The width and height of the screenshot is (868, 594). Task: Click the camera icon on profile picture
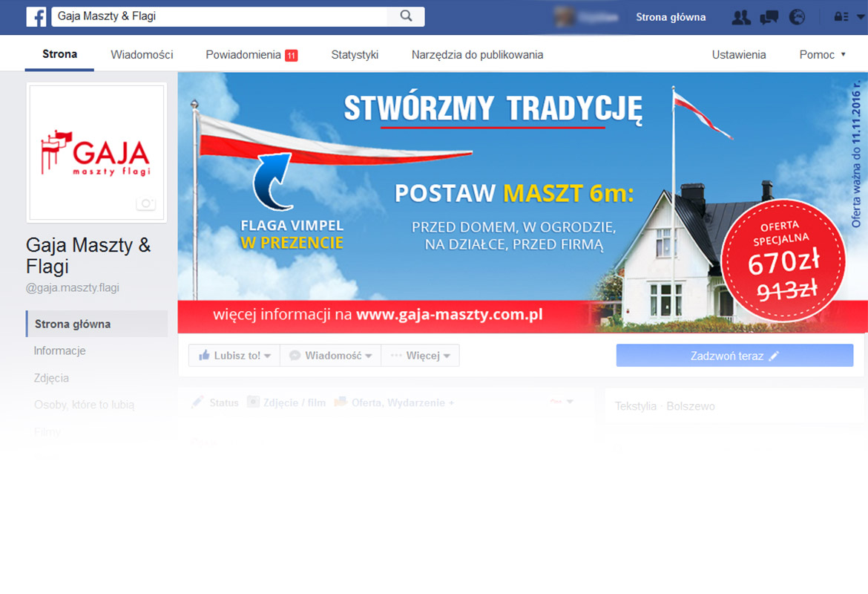click(x=146, y=203)
